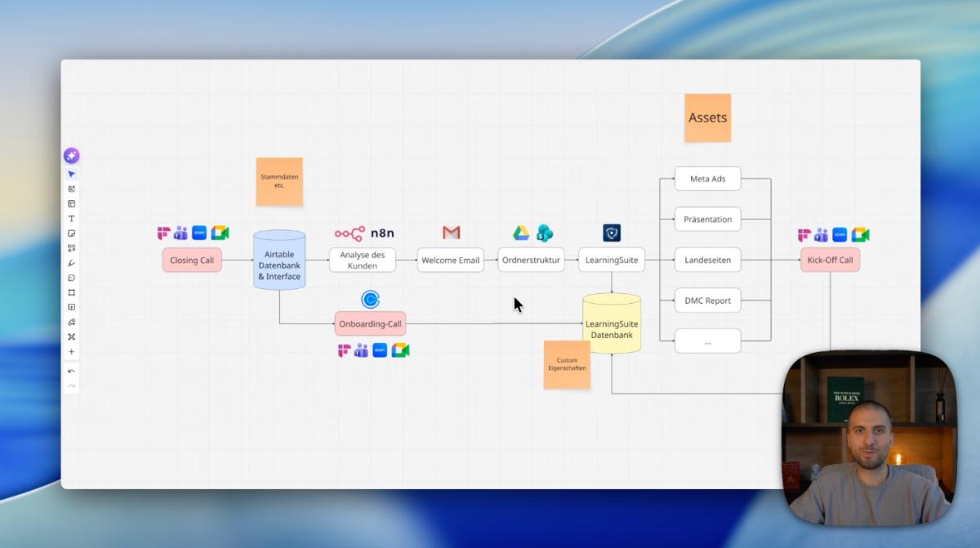Select the Calendly icon above Onboarding-Call

pyautogui.click(x=370, y=300)
